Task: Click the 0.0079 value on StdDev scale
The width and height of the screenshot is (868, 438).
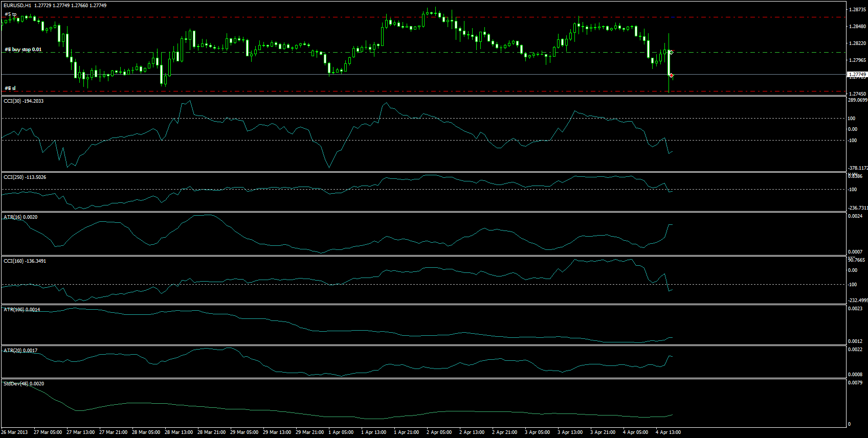Action: pyautogui.click(x=855, y=383)
